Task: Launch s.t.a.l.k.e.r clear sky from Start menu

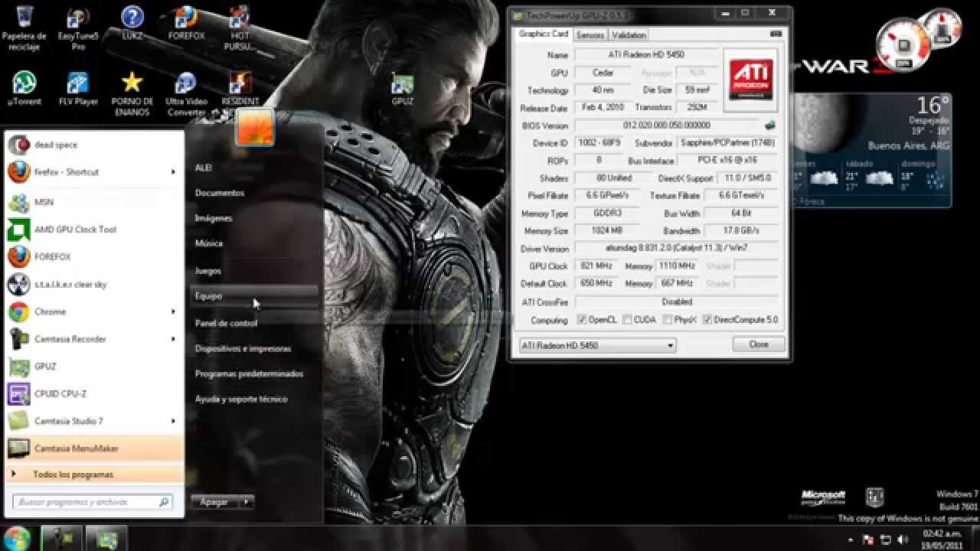Action: 94,285
